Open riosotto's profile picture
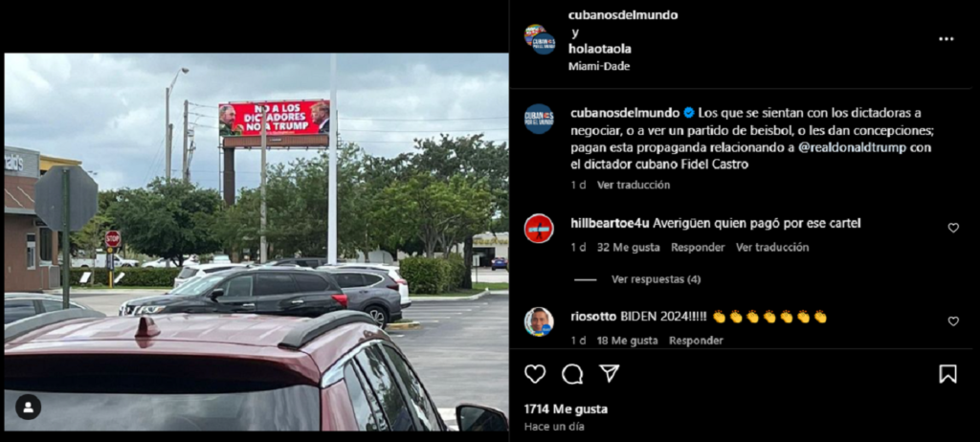Viewport: 980px width, 442px height. pyautogui.click(x=539, y=321)
